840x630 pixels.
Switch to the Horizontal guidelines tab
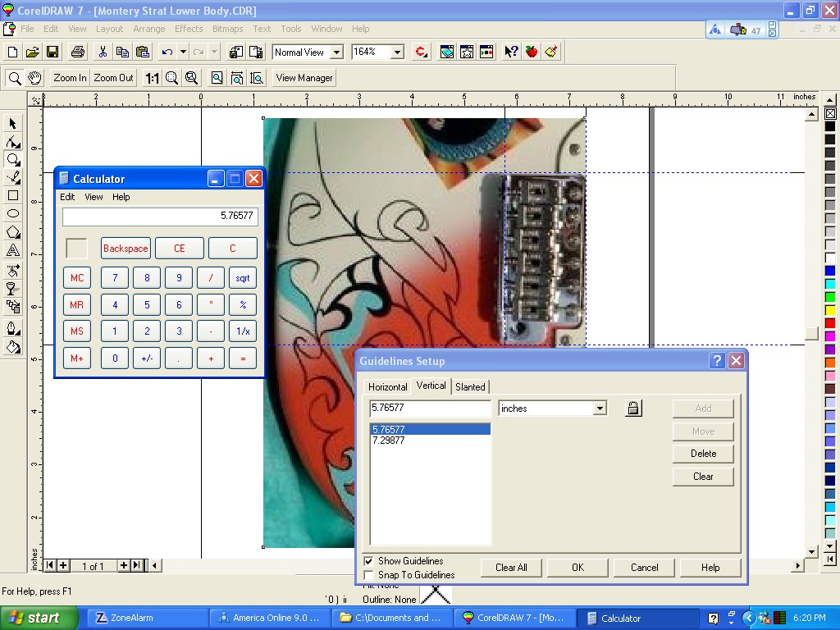tap(387, 387)
